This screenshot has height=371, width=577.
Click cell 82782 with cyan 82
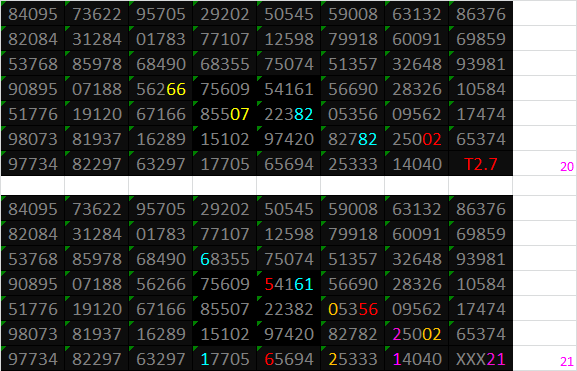point(353,139)
